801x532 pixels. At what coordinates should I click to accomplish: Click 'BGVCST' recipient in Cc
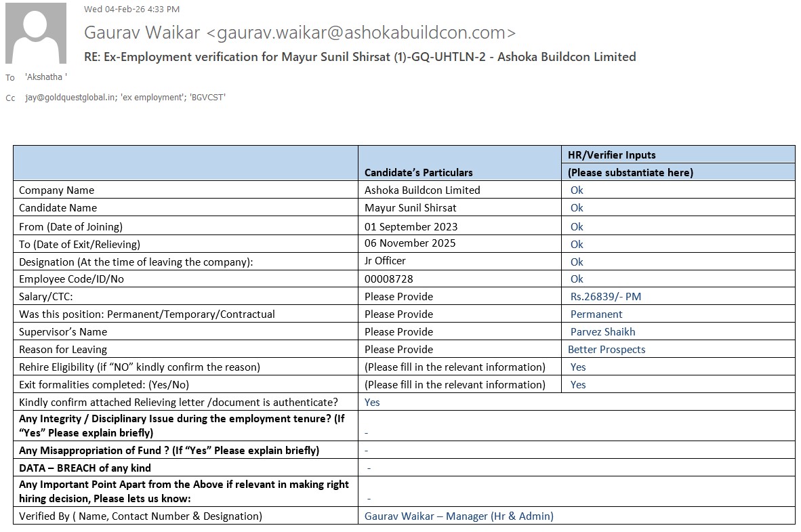(x=207, y=97)
